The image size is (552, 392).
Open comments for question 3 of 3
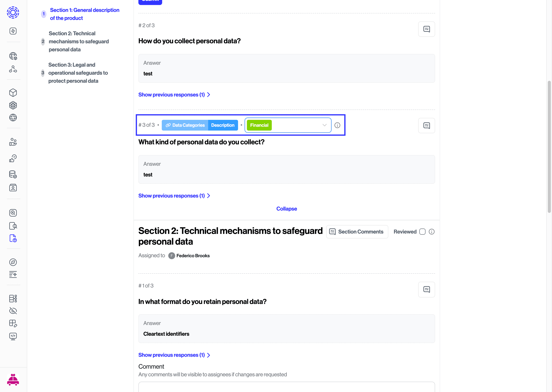[x=426, y=125]
